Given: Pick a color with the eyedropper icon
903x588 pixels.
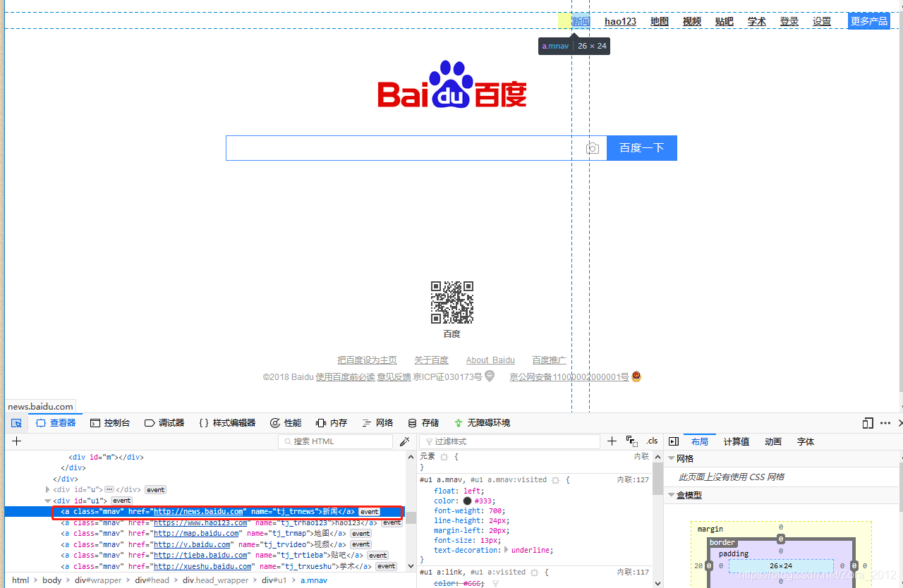Looking at the screenshot, I should tap(404, 441).
